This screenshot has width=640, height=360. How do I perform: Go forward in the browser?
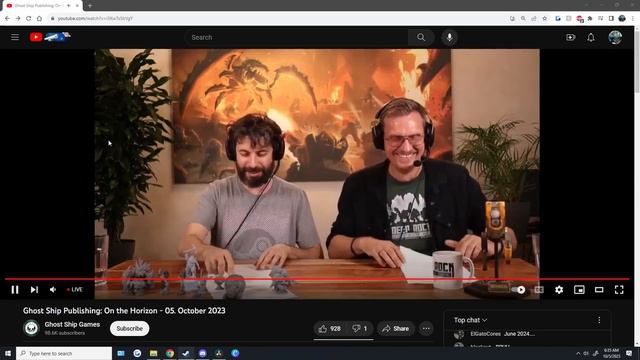click(x=18, y=18)
